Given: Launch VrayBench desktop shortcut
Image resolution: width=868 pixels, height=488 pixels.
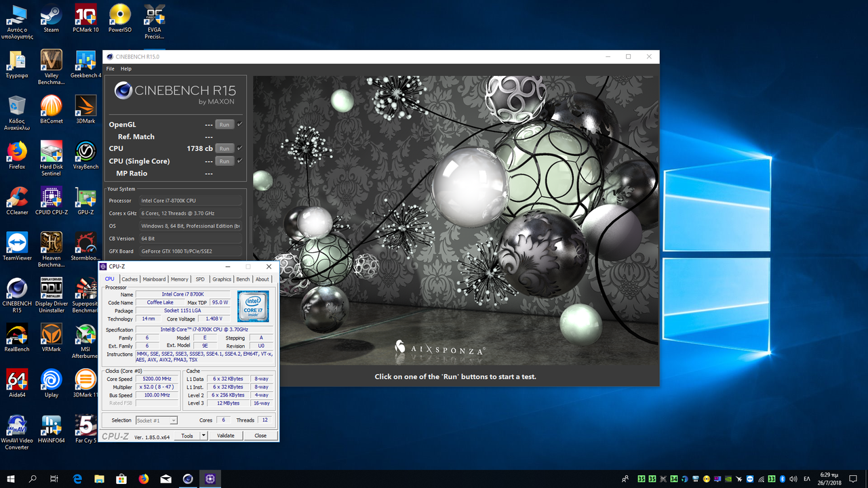Looking at the screenshot, I should (85, 155).
